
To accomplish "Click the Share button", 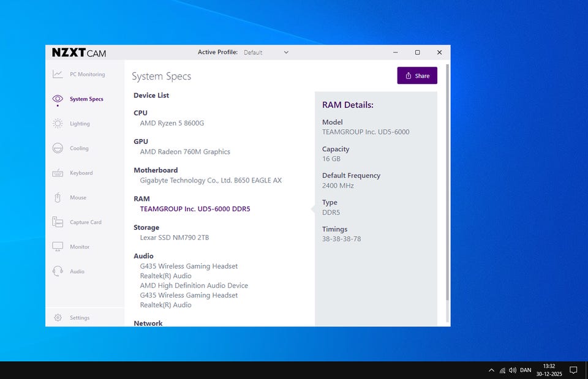I will click(x=417, y=76).
